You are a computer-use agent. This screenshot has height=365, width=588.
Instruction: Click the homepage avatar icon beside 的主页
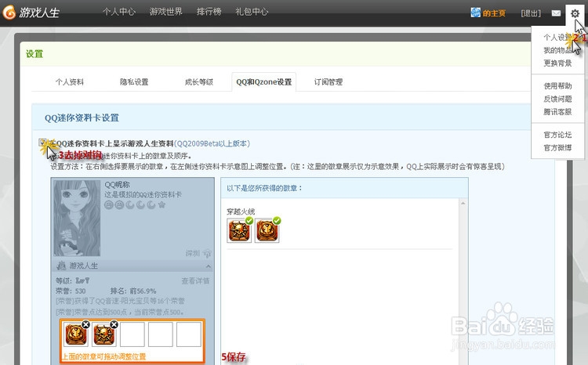click(476, 13)
